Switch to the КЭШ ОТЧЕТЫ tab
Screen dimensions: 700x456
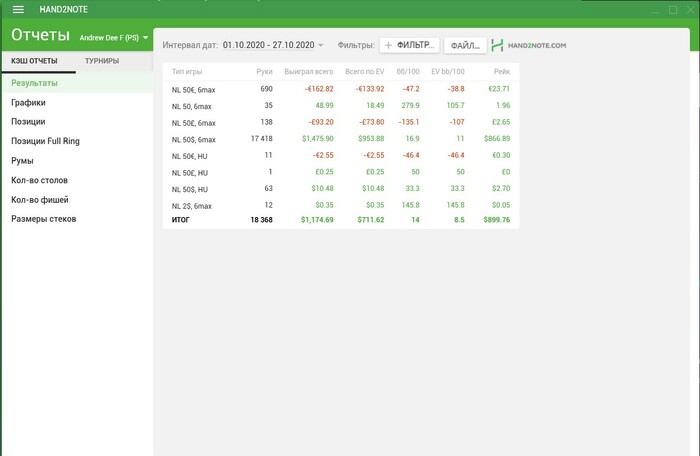34,61
